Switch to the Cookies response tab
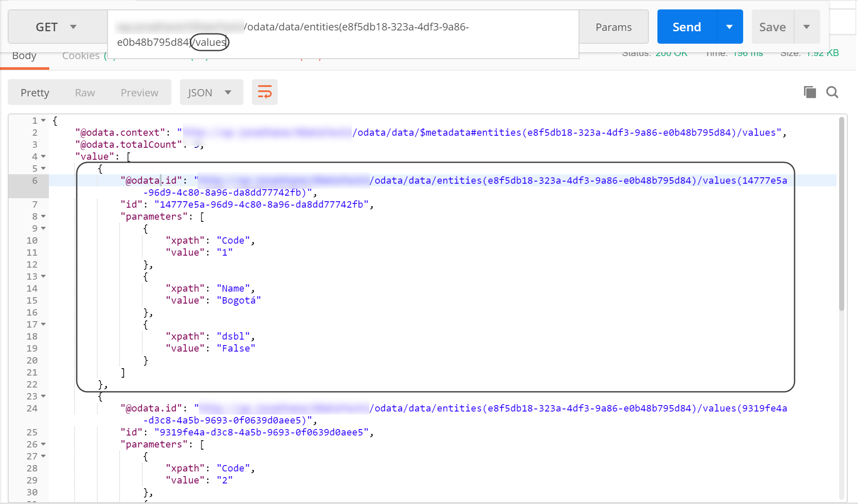858x504 pixels. [81, 56]
